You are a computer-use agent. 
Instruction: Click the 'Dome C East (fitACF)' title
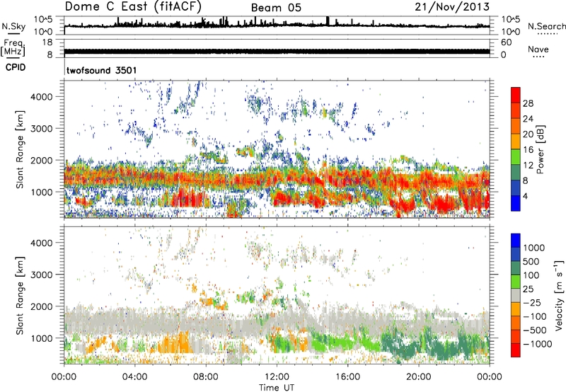[133, 6]
